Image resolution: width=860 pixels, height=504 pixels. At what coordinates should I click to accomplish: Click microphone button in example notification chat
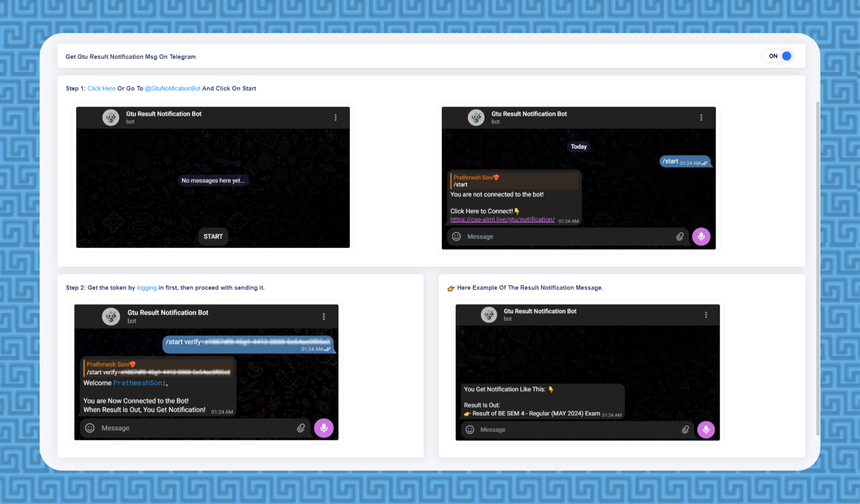[x=706, y=429]
